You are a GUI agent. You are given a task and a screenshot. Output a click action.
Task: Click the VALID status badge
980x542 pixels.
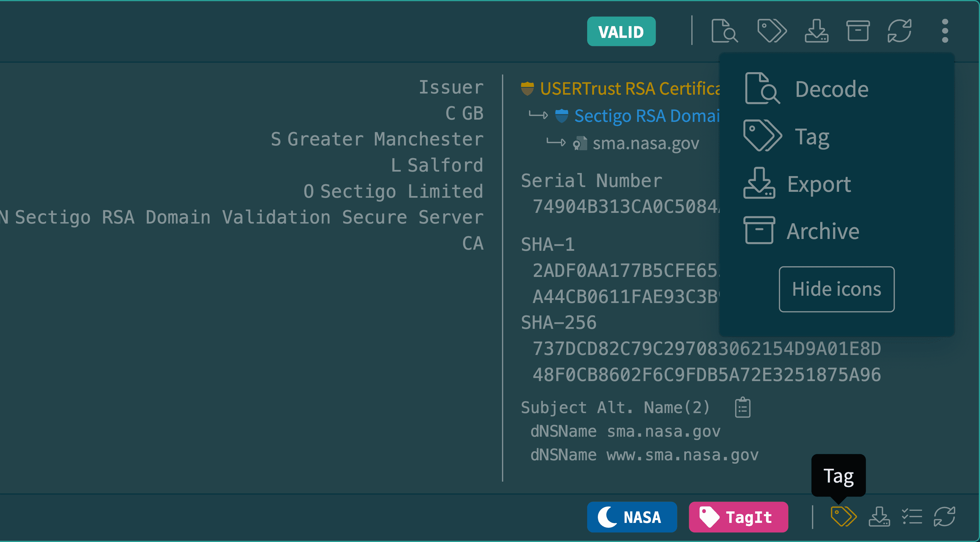click(x=621, y=31)
